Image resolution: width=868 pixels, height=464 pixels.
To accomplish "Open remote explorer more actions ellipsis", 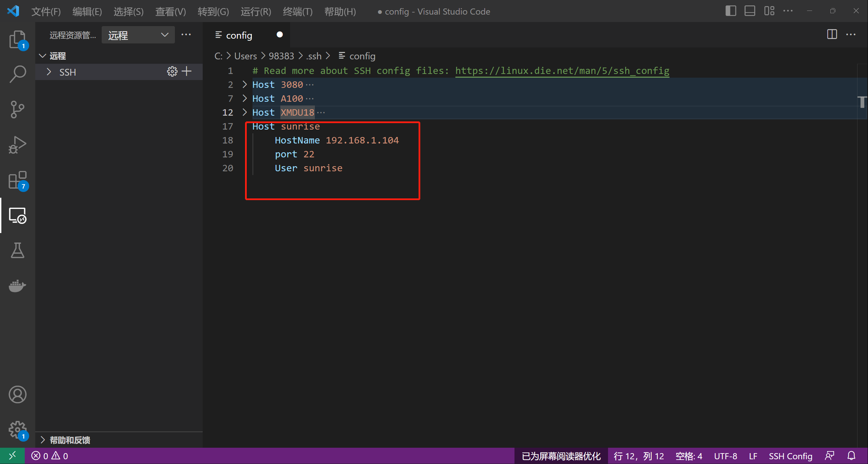I will [x=186, y=35].
